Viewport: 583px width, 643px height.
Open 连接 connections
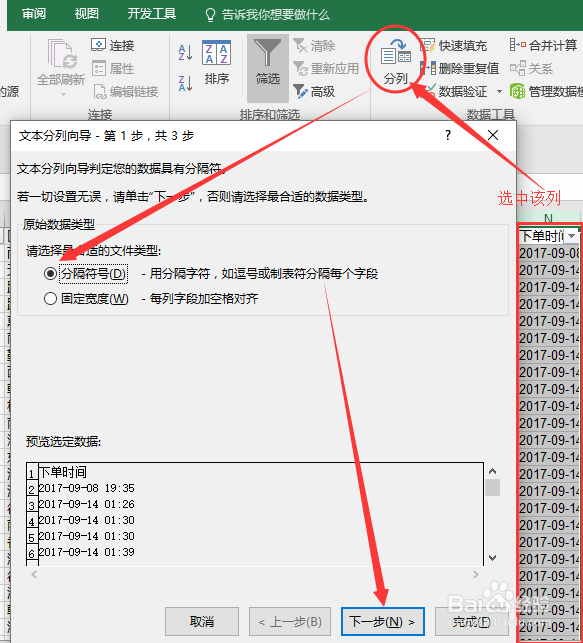[x=113, y=45]
